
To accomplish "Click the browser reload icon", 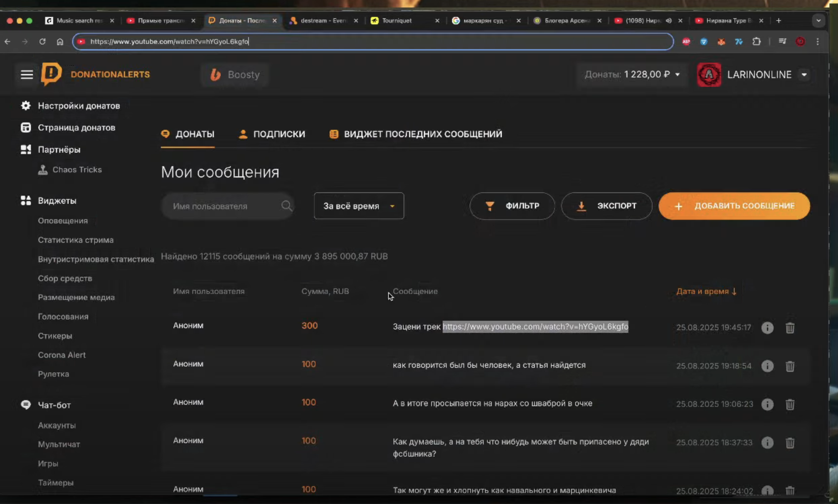I will (x=42, y=41).
